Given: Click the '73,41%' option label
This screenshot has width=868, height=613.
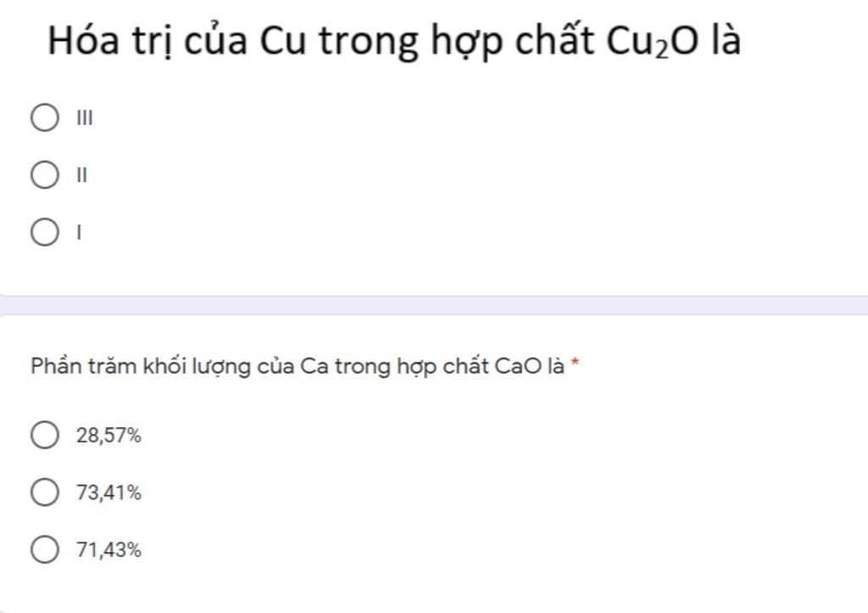Looking at the screenshot, I should [108, 493].
